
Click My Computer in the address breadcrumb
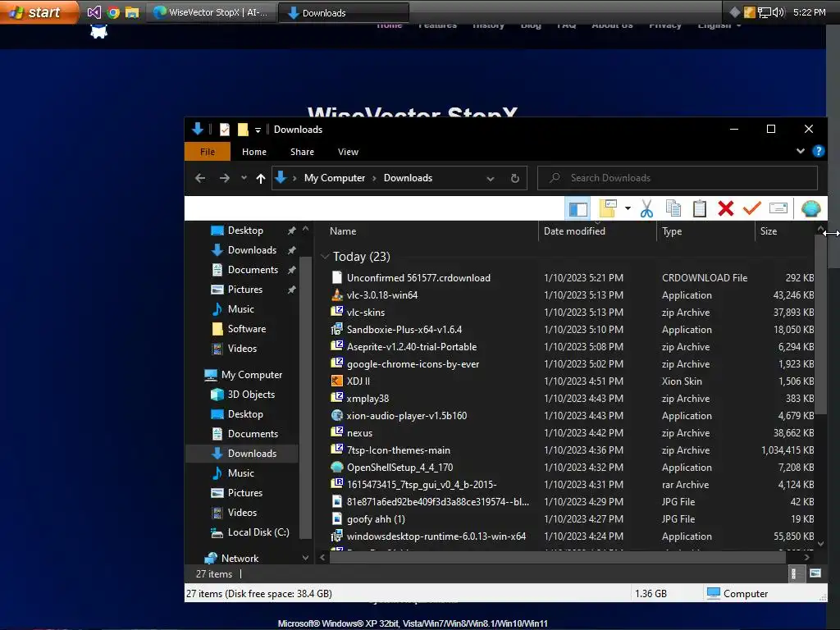pyautogui.click(x=335, y=178)
